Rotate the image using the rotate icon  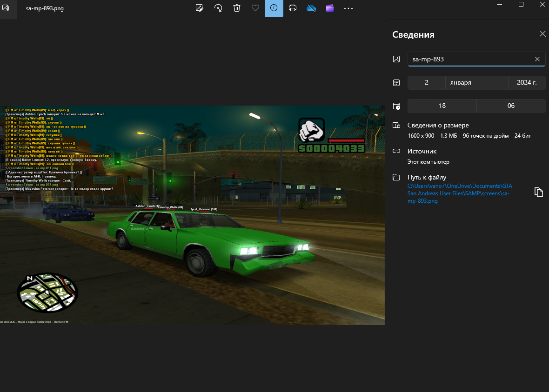[x=218, y=8]
